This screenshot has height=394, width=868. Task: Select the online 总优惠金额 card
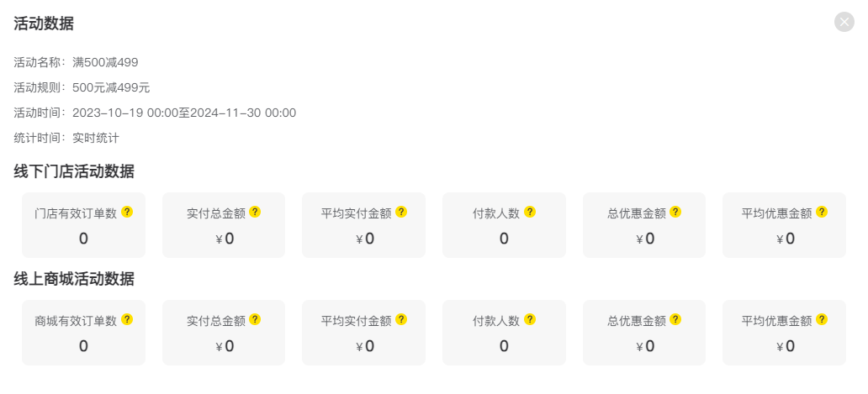(x=644, y=333)
